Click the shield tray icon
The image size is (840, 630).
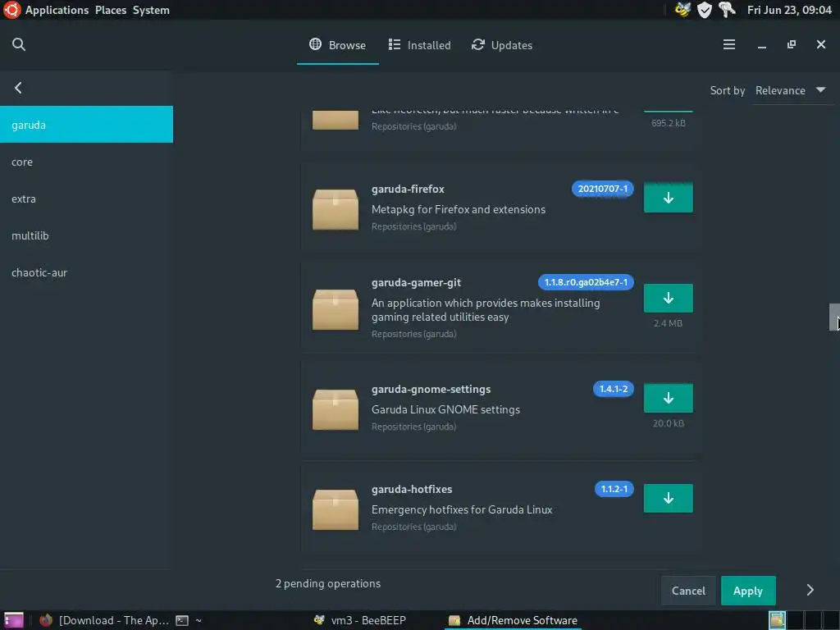click(705, 10)
